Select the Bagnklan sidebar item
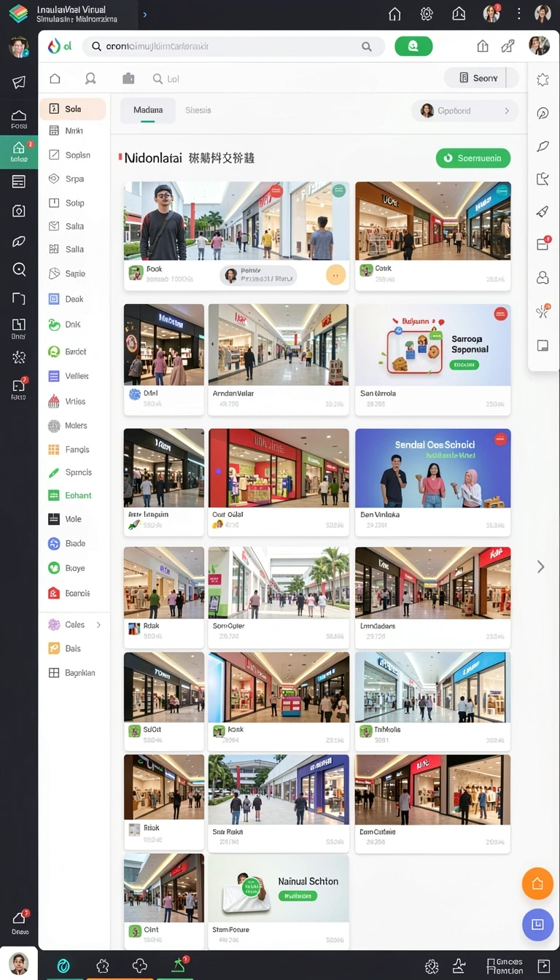 [73, 673]
